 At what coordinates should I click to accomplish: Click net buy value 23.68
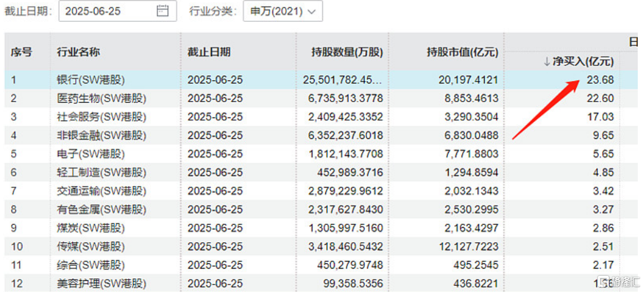tap(600, 80)
